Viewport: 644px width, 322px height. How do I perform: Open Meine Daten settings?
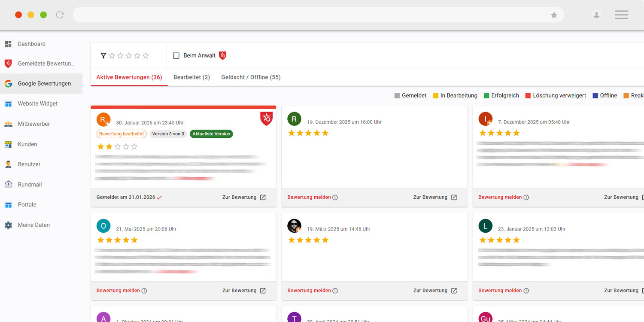coord(33,225)
